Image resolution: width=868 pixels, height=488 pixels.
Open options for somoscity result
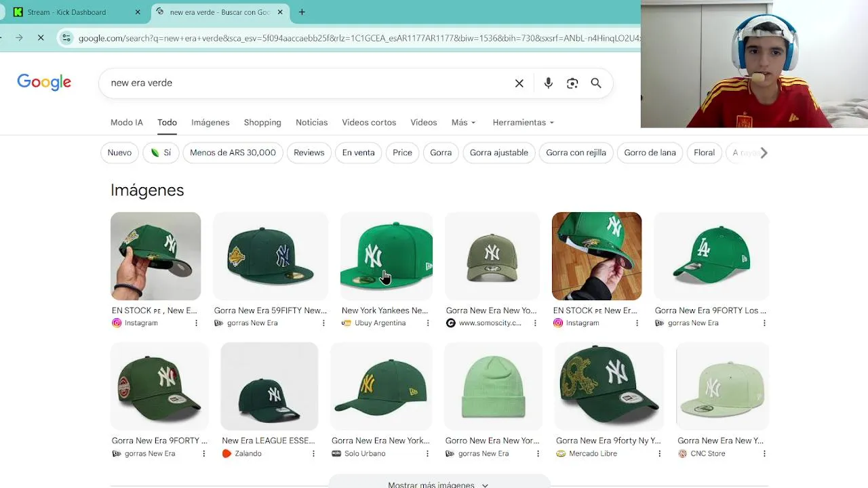point(535,323)
